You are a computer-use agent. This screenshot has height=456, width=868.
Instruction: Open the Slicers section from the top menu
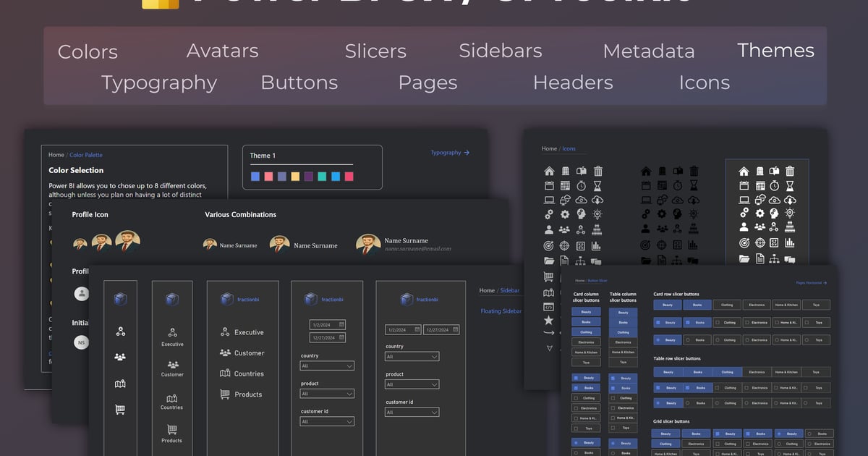tap(375, 51)
